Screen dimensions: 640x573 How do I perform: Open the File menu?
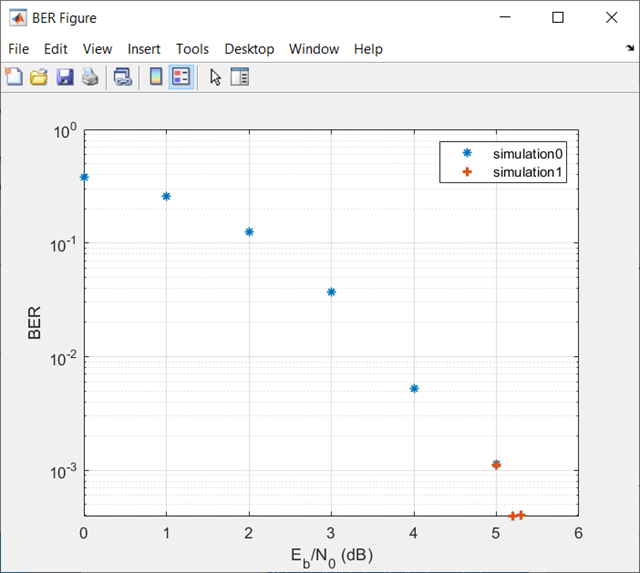[20, 49]
